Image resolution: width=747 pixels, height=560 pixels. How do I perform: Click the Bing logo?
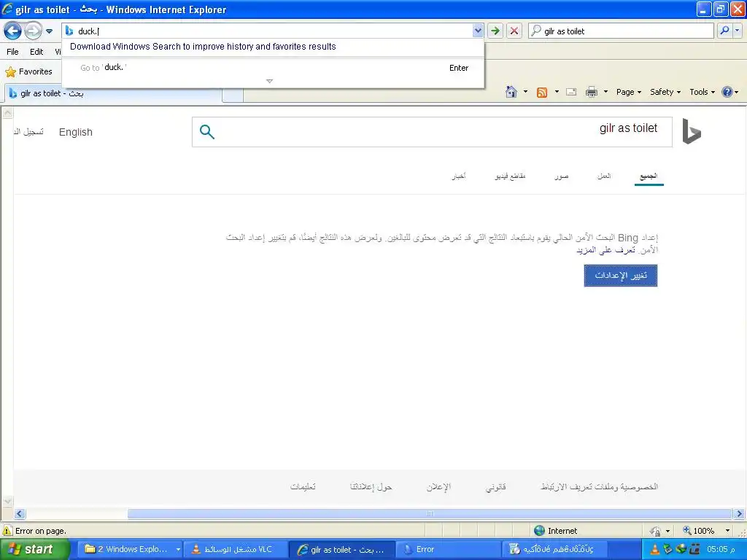[x=692, y=131]
